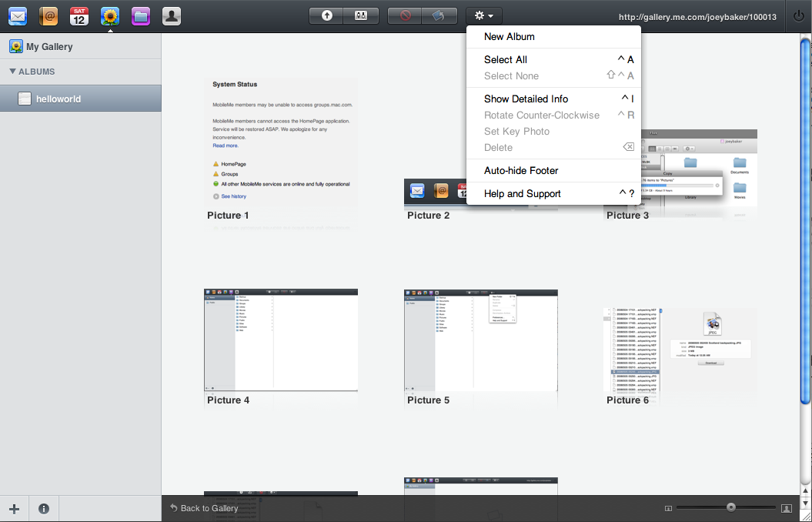Image resolution: width=812 pixels, height=522 pixels.
Task: Choose New Album from the menu
Action: [553, 37]
